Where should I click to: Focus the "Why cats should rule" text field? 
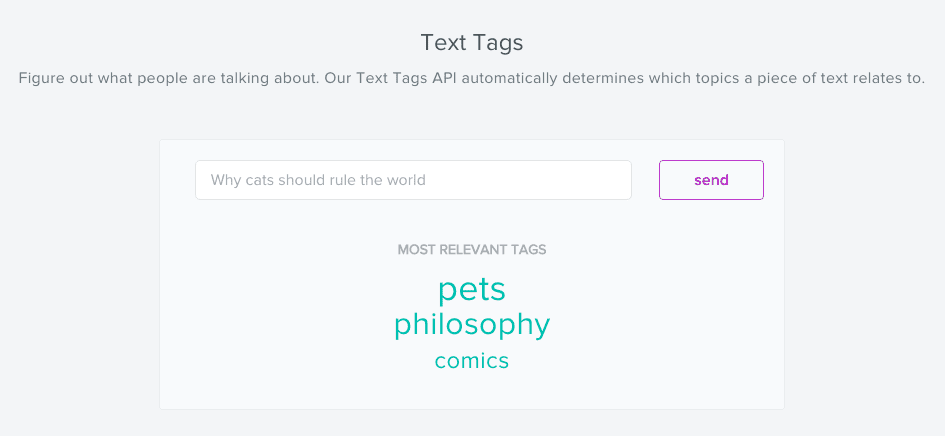tap(413, 180)
